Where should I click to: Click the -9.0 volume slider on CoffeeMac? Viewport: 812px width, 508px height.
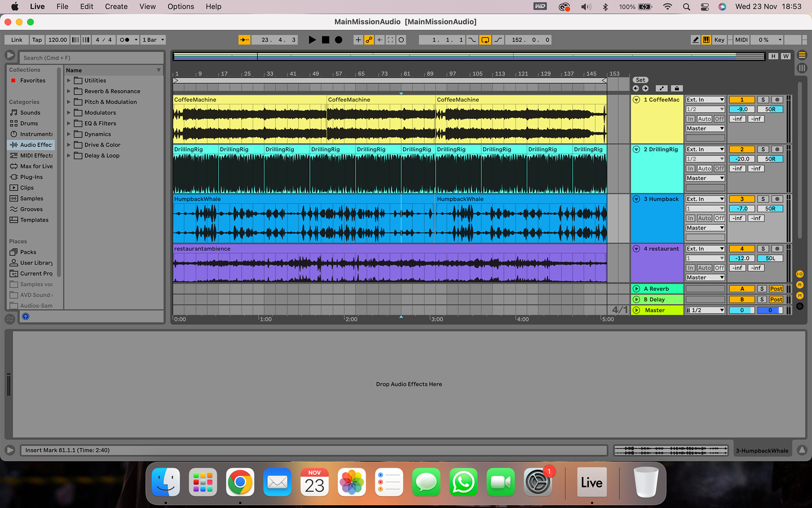[742, 109]
